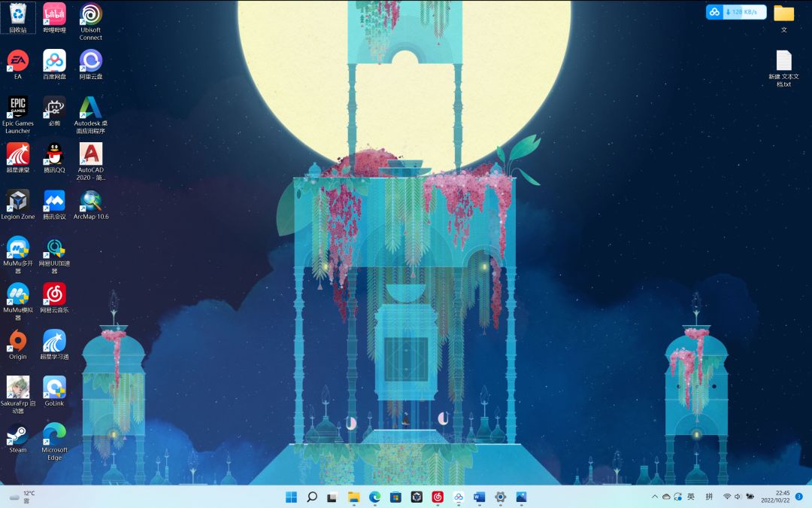Toggle the 英 input language indicator

(x=691, y=497)
